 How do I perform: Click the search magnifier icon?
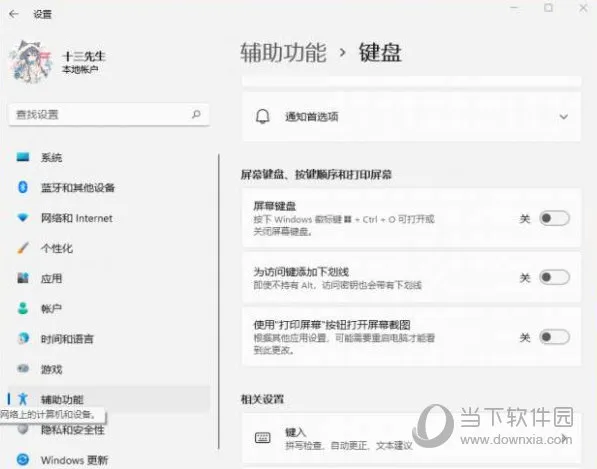coord(196,114)
